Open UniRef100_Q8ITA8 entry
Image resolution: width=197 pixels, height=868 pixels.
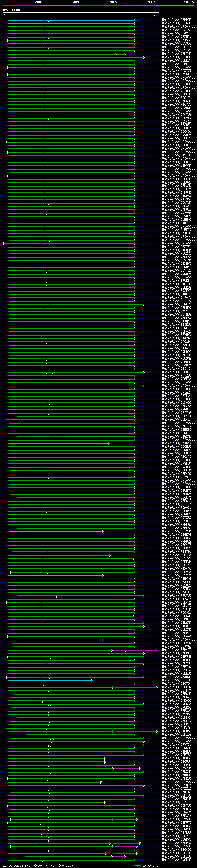(177, 413)
